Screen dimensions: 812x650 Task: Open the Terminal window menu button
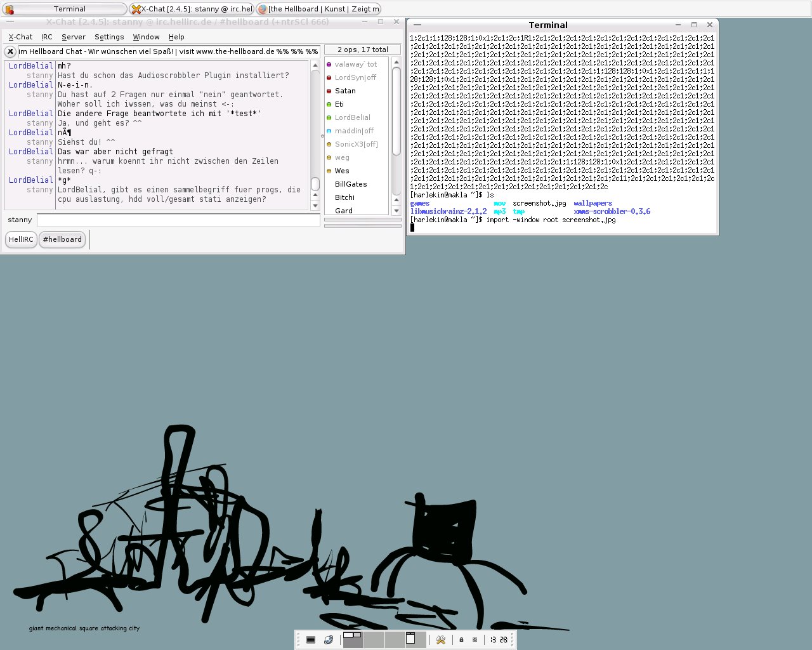click(417, 25)
